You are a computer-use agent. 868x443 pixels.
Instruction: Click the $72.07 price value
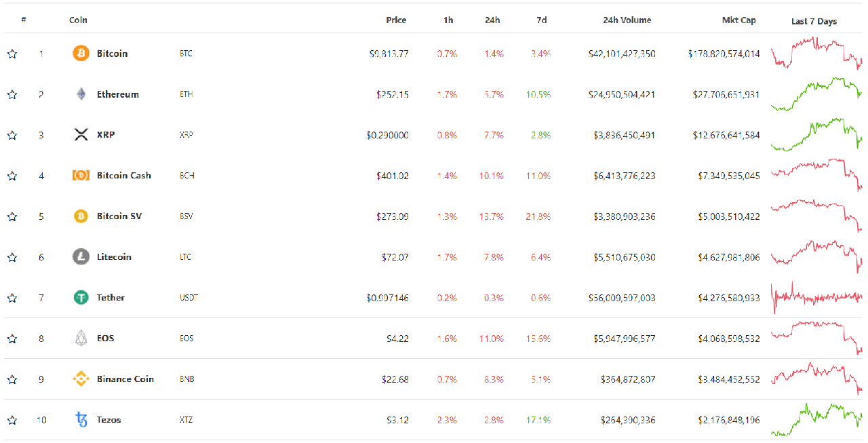tap(395, 257)
